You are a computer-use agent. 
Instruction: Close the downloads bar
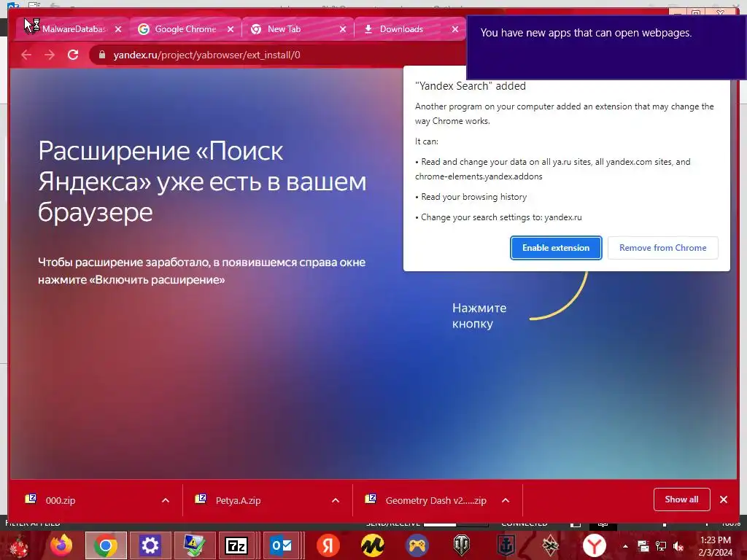coord(724,499)
